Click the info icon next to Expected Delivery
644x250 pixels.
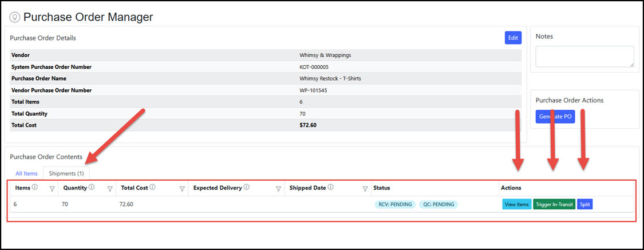[246, 187]
